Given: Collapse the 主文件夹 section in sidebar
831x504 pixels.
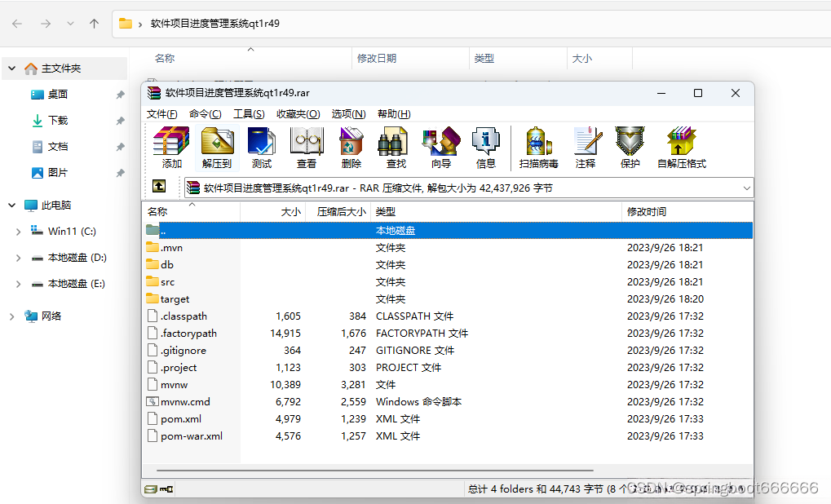Looking at the screenshot, I should (x=11, y=69).
